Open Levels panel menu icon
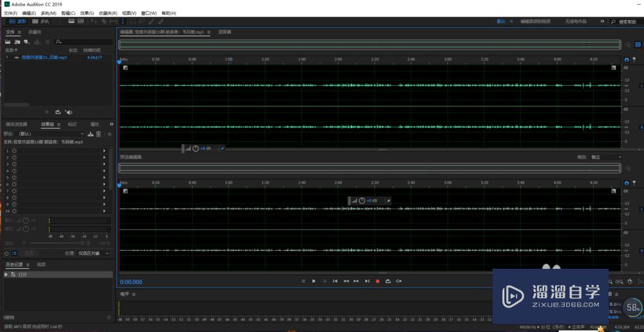Screen dimensions: 644x332 (x=133, y=295)
